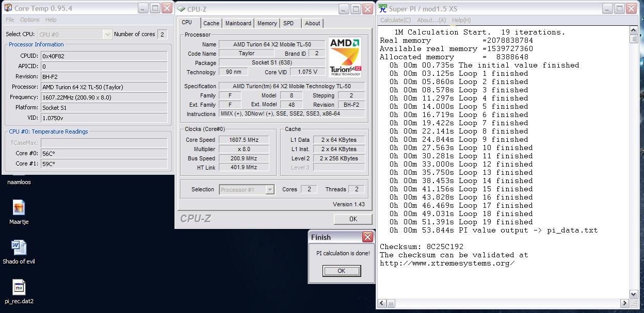Switch to the Memory tab in CPU-Z
This screenshot has width=644, height=313.
[267, 23]
